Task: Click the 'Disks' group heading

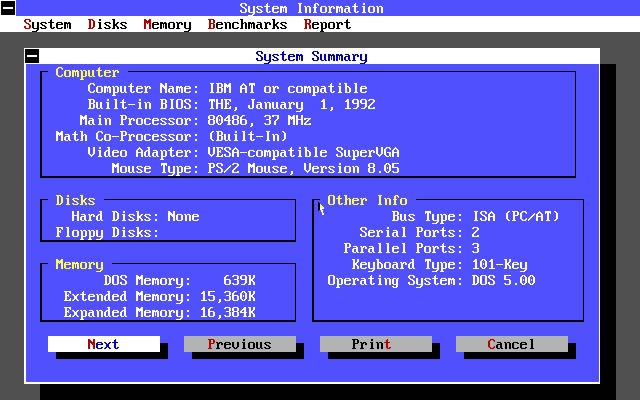Action: tap(76, 200)
